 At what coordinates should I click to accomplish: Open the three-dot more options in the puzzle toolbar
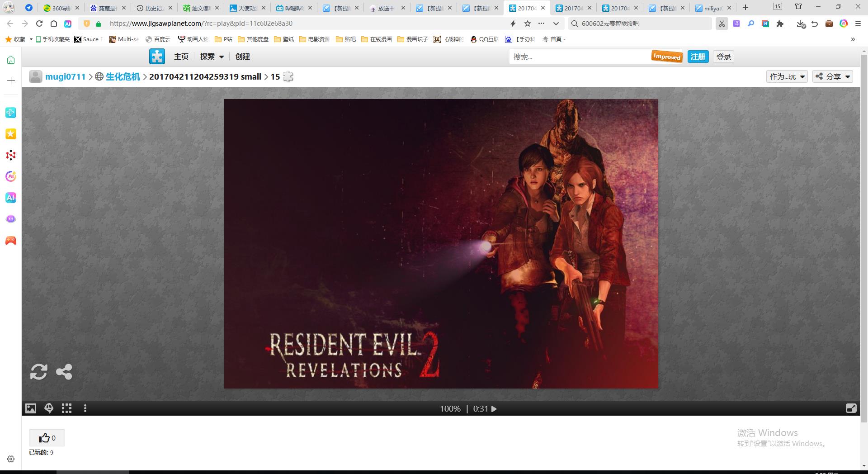(x=85, y=408)
